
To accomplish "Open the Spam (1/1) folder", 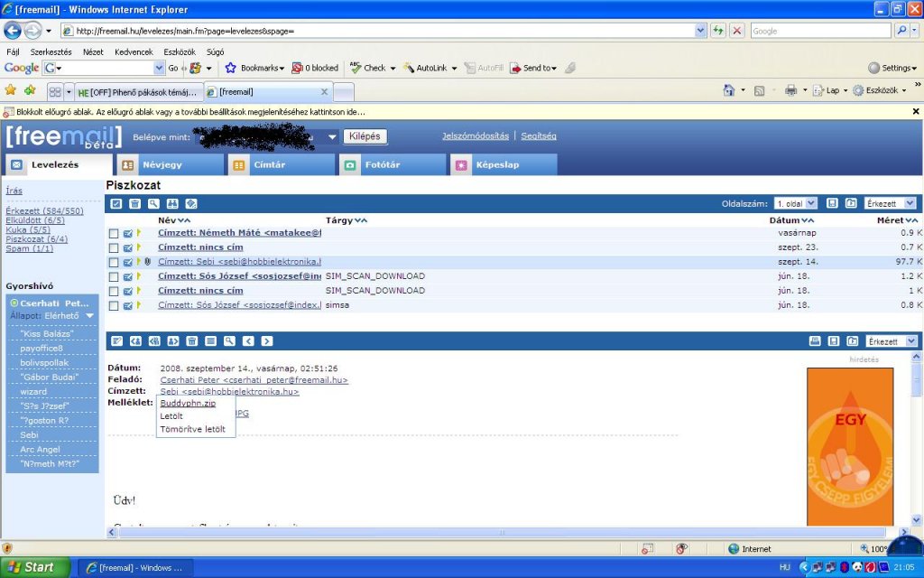I will [30, 248].
